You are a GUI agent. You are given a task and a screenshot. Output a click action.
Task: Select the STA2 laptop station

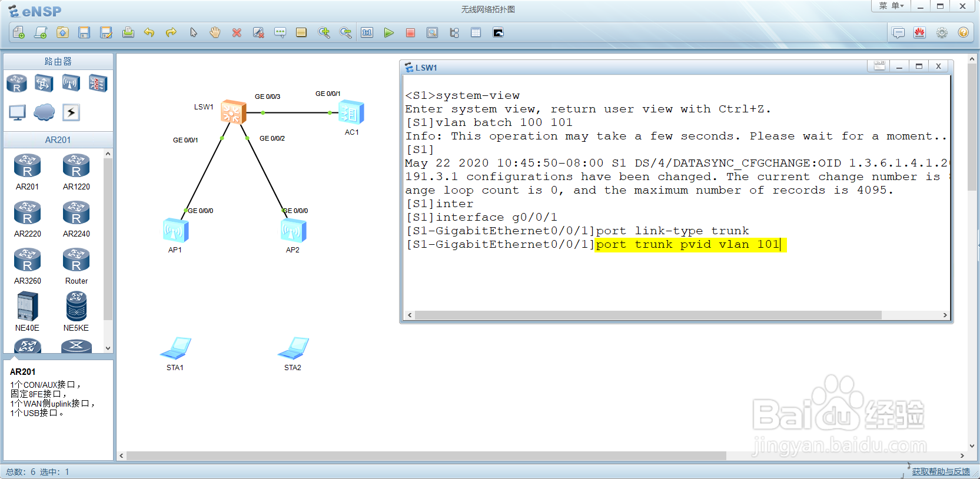point(293,348)
